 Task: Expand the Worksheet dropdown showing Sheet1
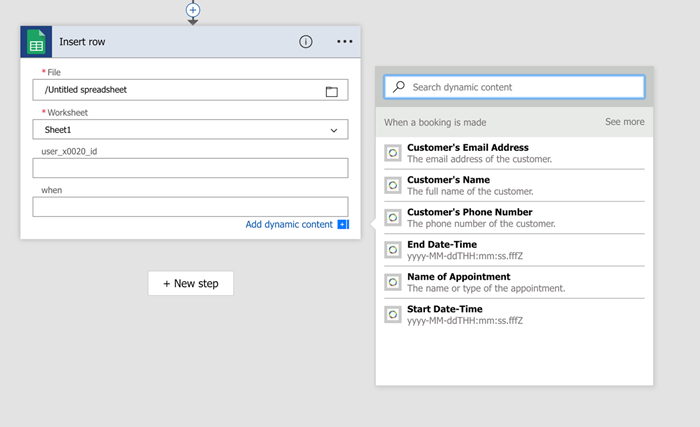tap(333, 130)
